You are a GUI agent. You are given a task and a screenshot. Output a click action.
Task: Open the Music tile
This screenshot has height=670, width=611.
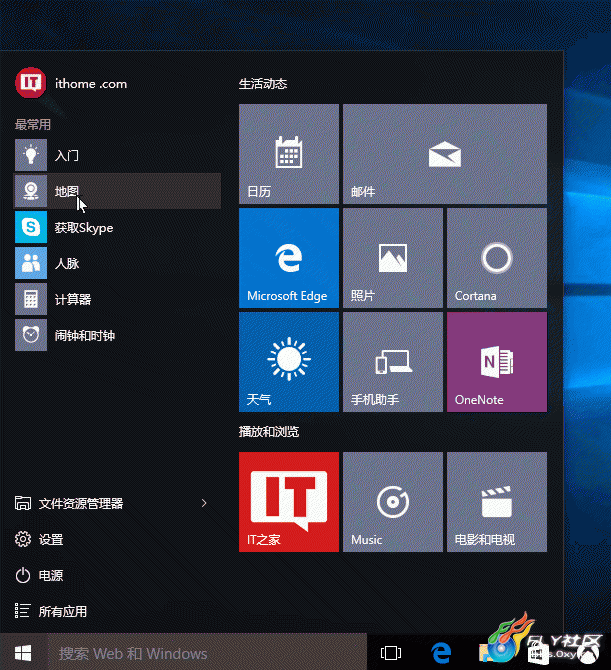tap(393, 502)
